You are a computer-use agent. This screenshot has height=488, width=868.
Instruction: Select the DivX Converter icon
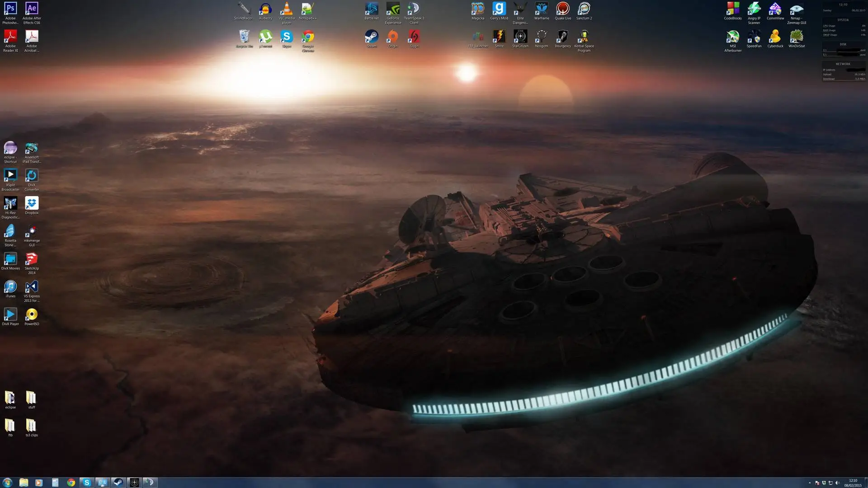(32, 180)
